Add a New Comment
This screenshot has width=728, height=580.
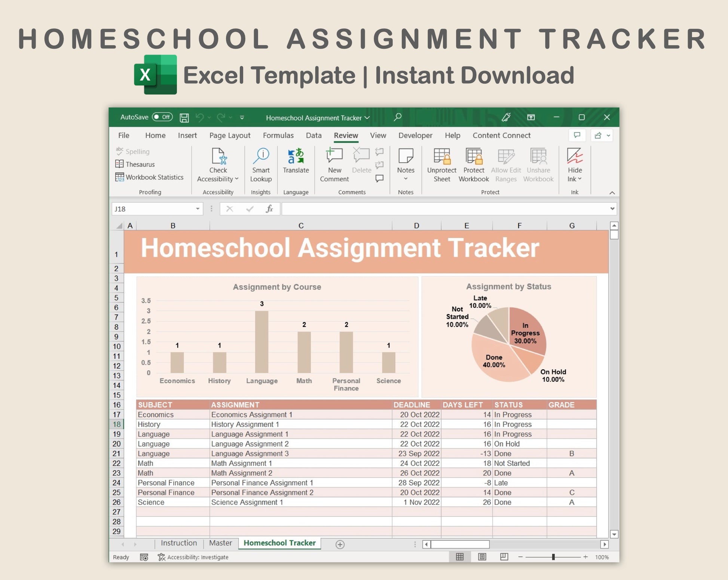(334, 165)
